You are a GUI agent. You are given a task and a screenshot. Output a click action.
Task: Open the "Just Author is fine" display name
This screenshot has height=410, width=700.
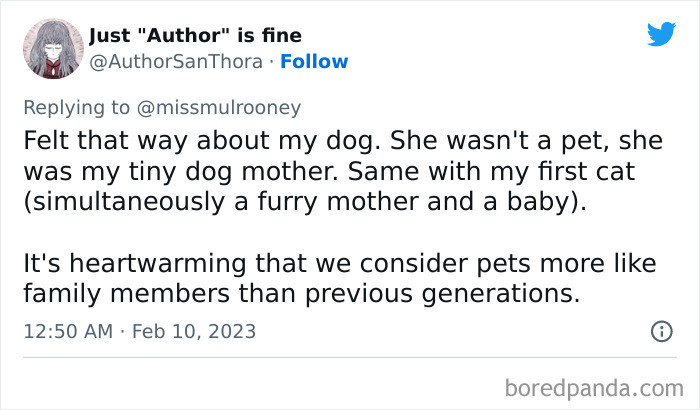point(195,37)
